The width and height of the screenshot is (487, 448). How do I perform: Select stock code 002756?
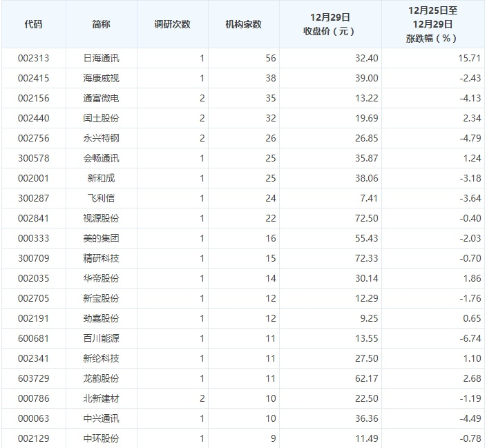click(34, 138)
